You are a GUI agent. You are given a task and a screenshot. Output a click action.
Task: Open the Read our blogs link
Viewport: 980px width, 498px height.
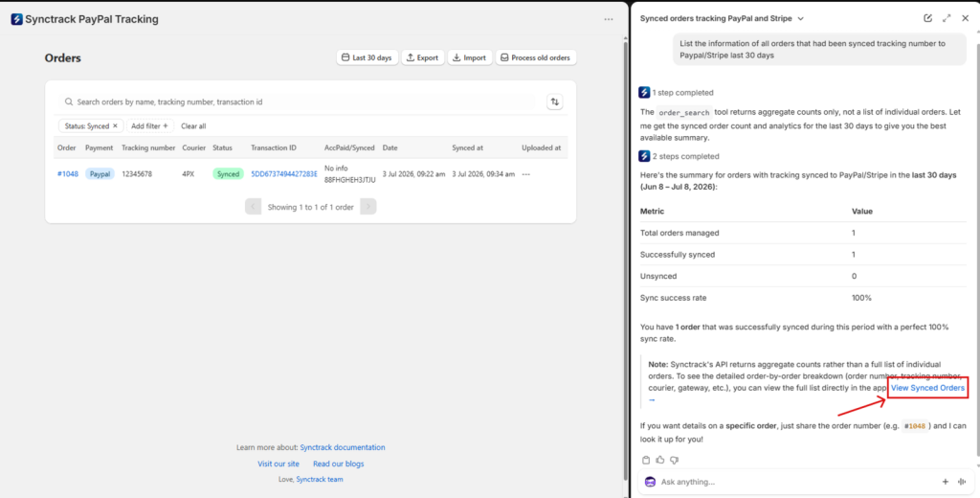(x=338, y=464)
